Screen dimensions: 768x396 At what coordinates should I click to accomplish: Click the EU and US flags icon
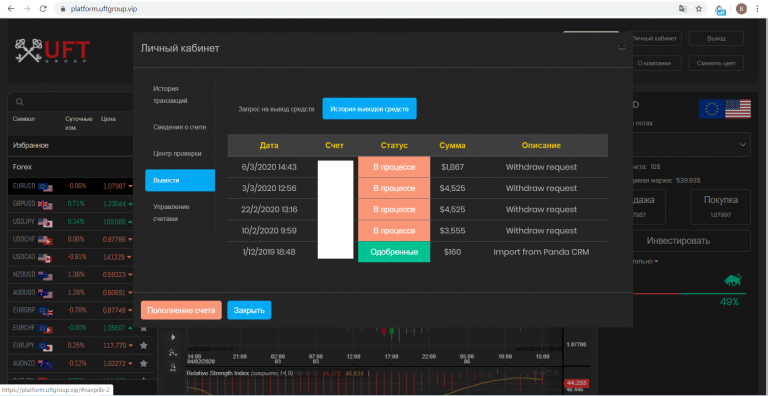(x=725, y=109)
